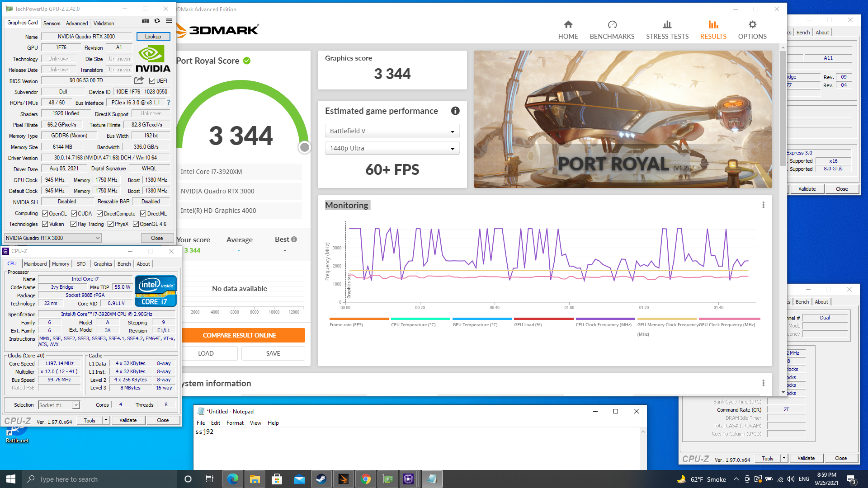This screenshot has width=868, height=488.
Task: Show hidden system tray icons
Action: 736,479
